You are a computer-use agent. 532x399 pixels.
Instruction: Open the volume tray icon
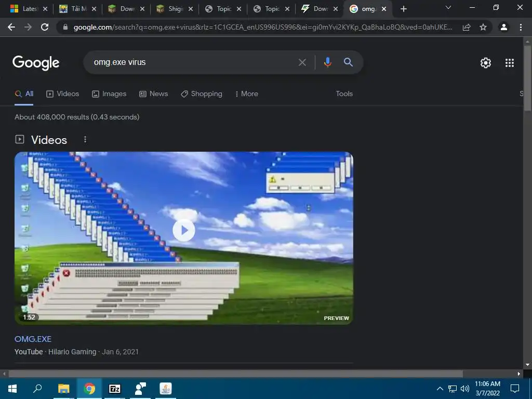464,389
